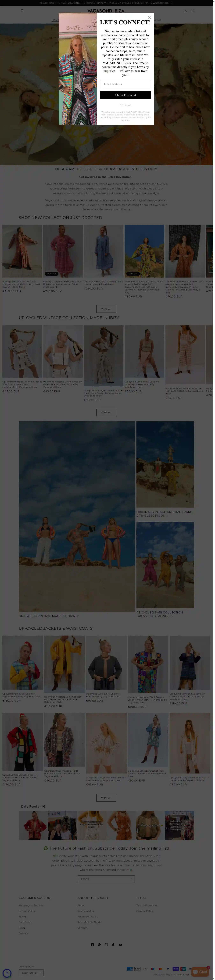Select the HOME menu item

(x=55, y=20)
